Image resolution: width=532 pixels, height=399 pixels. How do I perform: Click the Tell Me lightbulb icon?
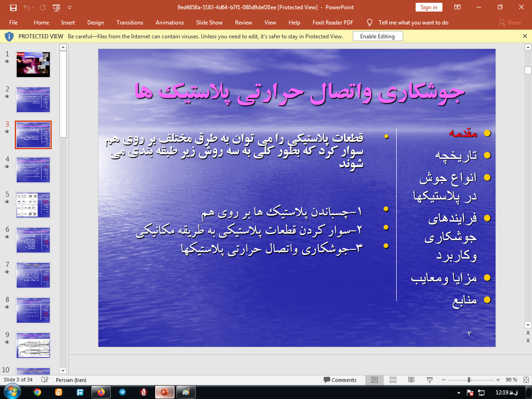point(369,22)
